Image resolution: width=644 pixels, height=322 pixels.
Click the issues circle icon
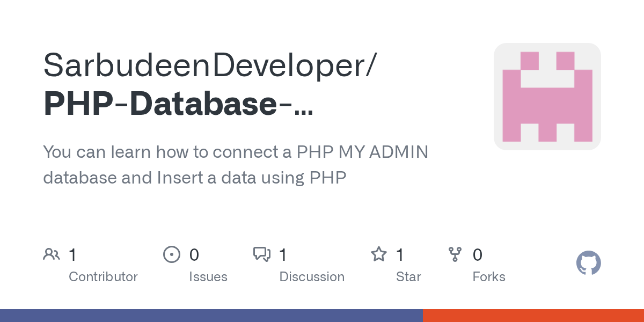tap(171, 254)
